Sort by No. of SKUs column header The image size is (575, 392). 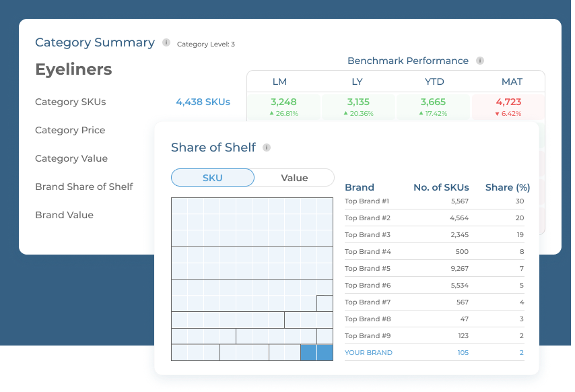click(441, 187)
